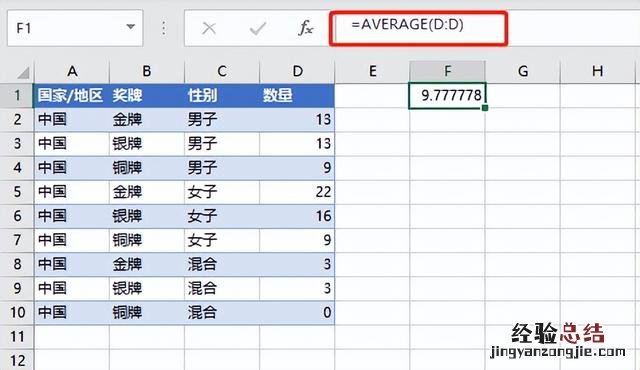Cancel formula entry with the X icon
Image resolution: width=640 pixels, height=370 pixels.
point(209,28)
